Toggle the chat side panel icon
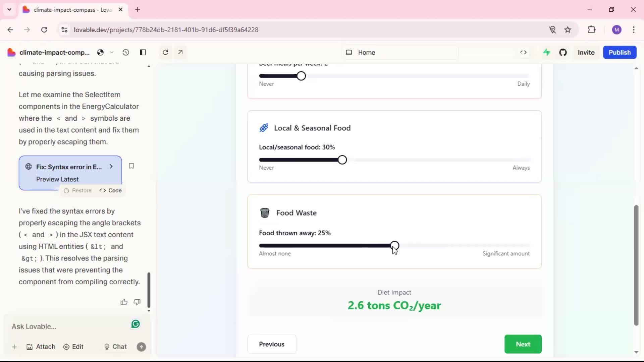This screenshot has height=362, width=644. point(143,52)
